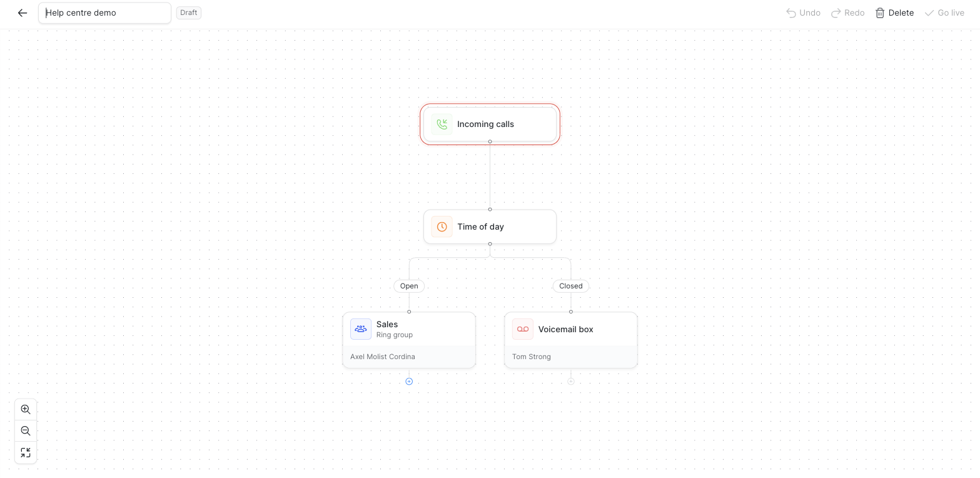This screenshot has width=980, height=478.
Task: Click the connector dot below Incoming calls
Action: [x=490, y=141]
